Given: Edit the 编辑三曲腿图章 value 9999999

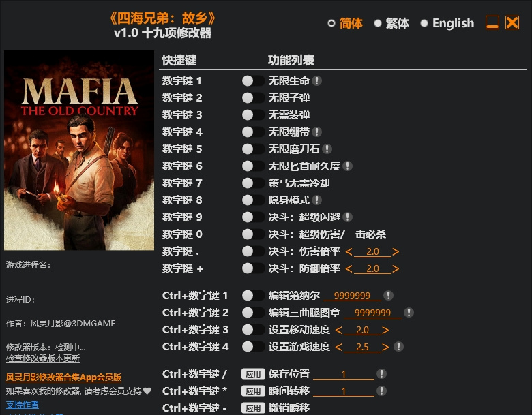Looking at the screenshot, I should pos(372,313).
